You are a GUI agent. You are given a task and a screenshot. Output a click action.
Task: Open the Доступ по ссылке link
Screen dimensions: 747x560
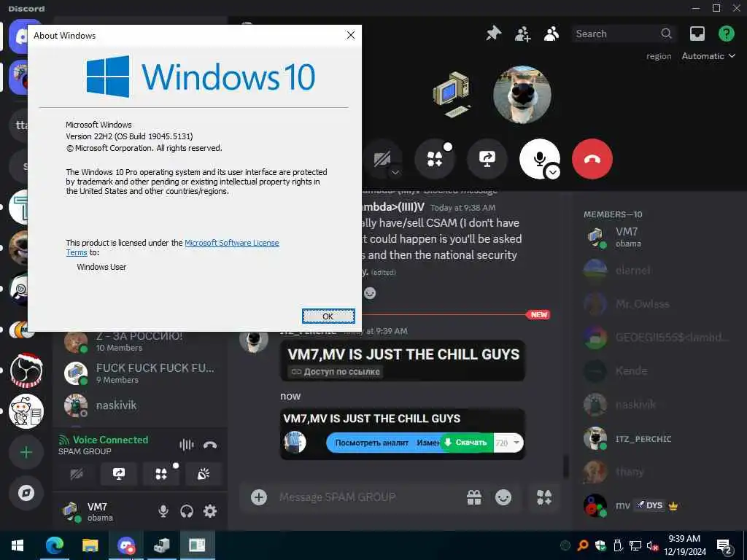[x=336, y=371]
